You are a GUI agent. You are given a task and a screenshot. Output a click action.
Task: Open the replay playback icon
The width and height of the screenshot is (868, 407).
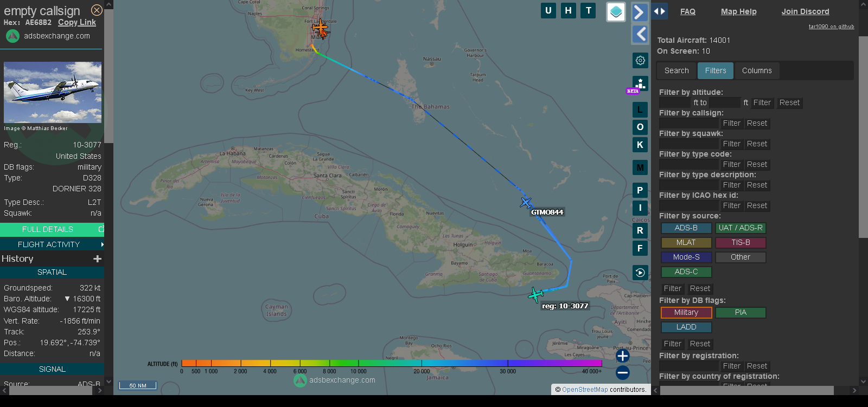click(640, 273)
